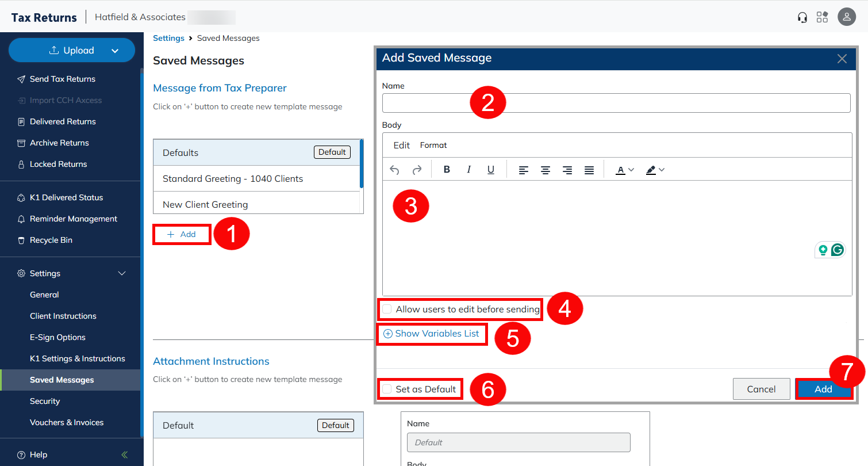The image size is (868, 466).
Task: Enable Allow users to edit before sending
Action: [x=387, y=310]
